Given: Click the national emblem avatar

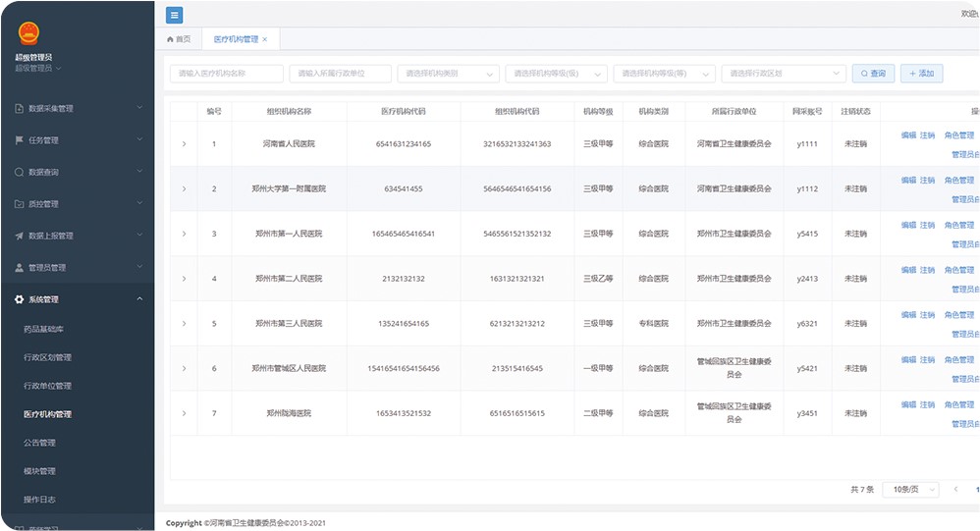Looking at the screenshot, I should pos(28,33).
